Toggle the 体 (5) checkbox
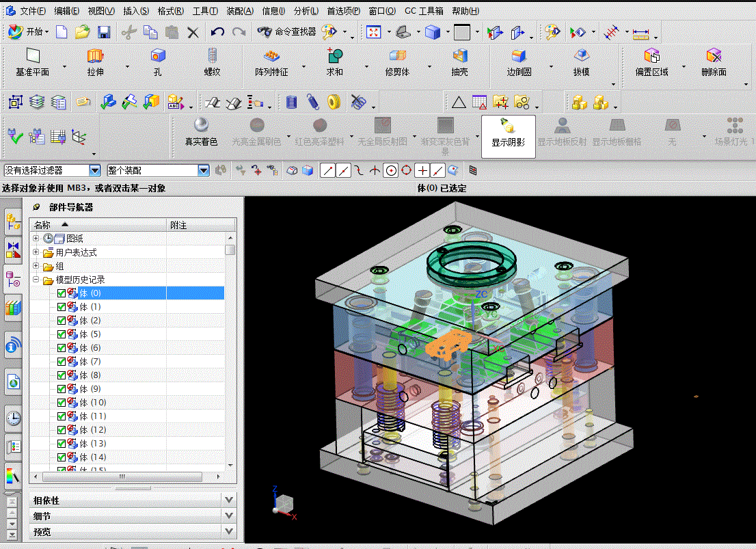The image size is (756, 549). [62, 334]
